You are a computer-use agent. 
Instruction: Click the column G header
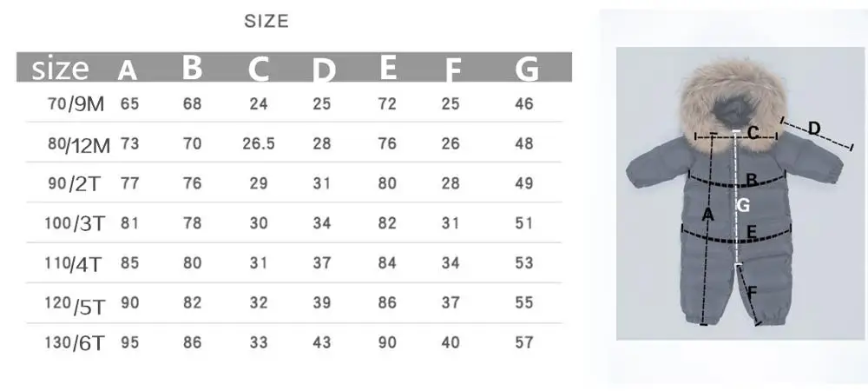click(x=527, y=70)
